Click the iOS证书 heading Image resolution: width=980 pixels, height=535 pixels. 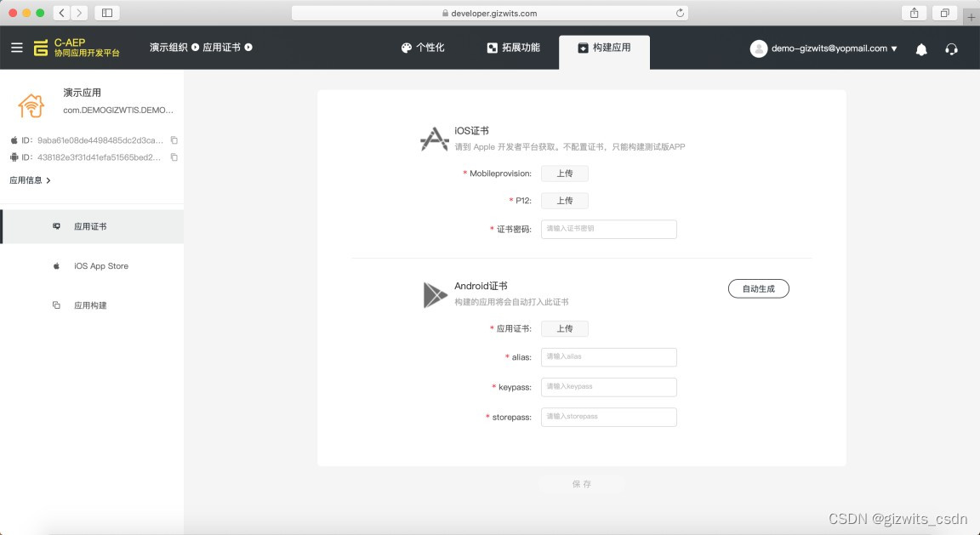(471, 131)
